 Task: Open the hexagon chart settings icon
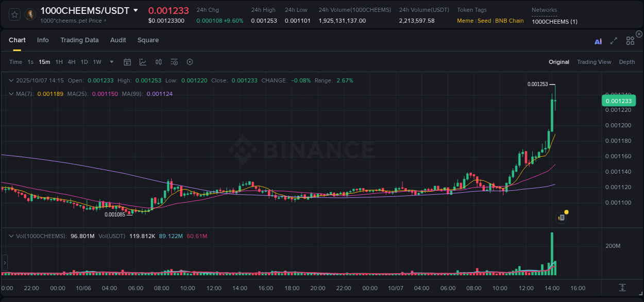tap(190, 61)
